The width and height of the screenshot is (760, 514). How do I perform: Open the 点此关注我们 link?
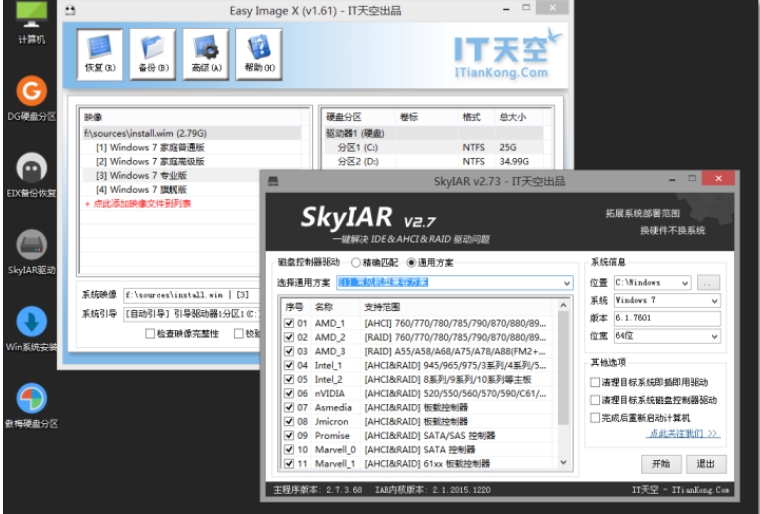pyautogui.click(x=684, y=433)
